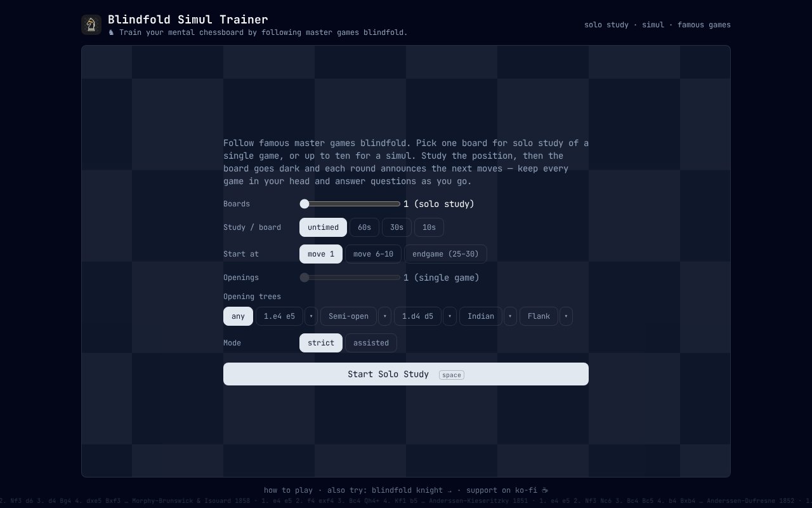Click the '1 (solo study)' boards value
This screenshot has height=508, width=812.
(439, 204)
